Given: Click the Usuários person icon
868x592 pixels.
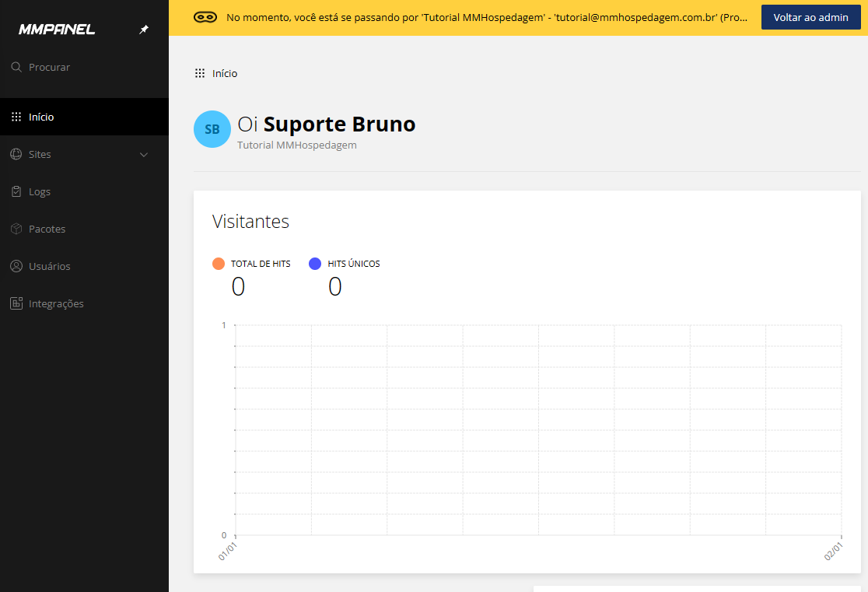Looking at the screenshot, I should (16, 266).
